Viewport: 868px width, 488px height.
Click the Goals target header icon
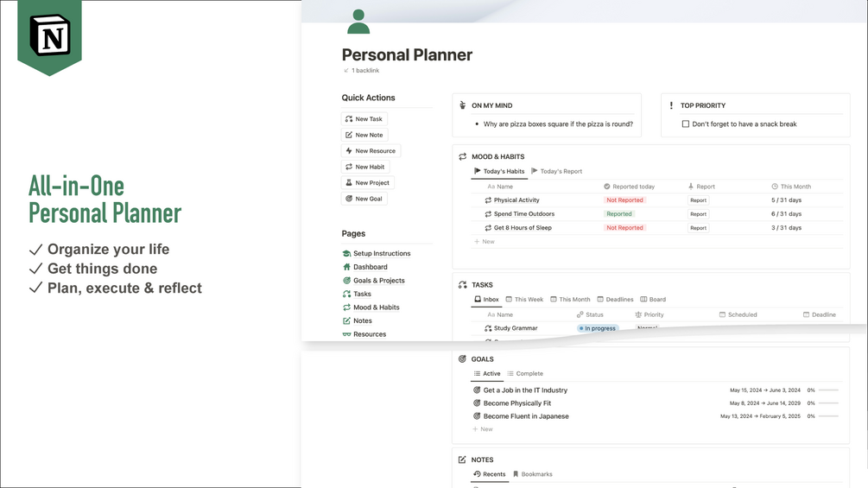point(463,358)
